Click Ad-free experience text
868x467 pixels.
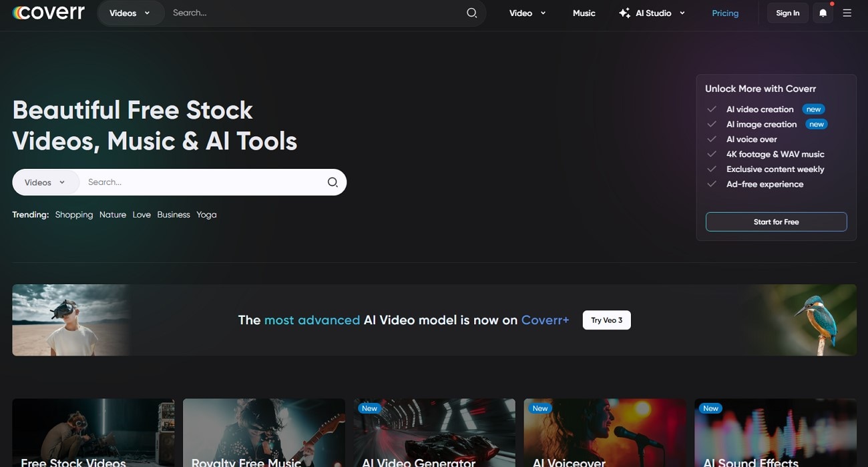click(765, 184)
